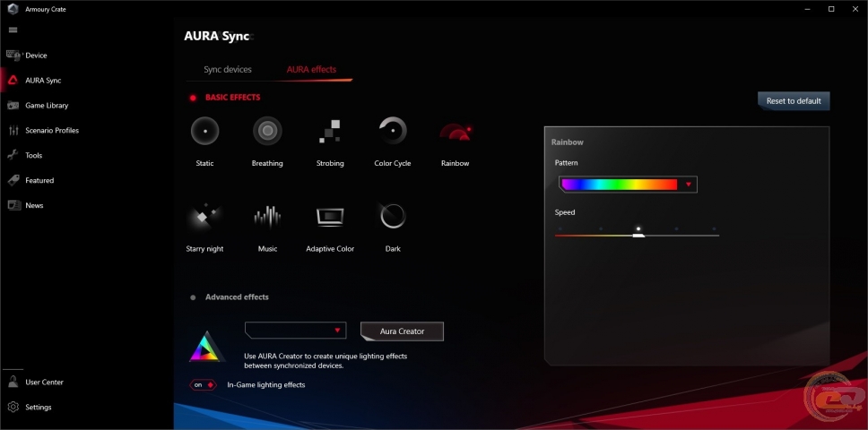Select the Advanced effects radio button
The height and width of the screenshot is (430, 868).
point(193,297)
